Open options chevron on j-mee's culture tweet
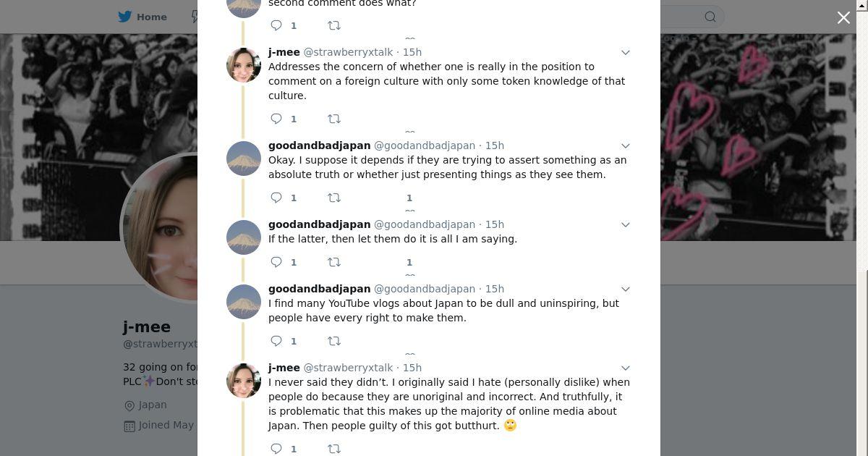The width and height of the screenshot is (868, 456). coord(626,52)
